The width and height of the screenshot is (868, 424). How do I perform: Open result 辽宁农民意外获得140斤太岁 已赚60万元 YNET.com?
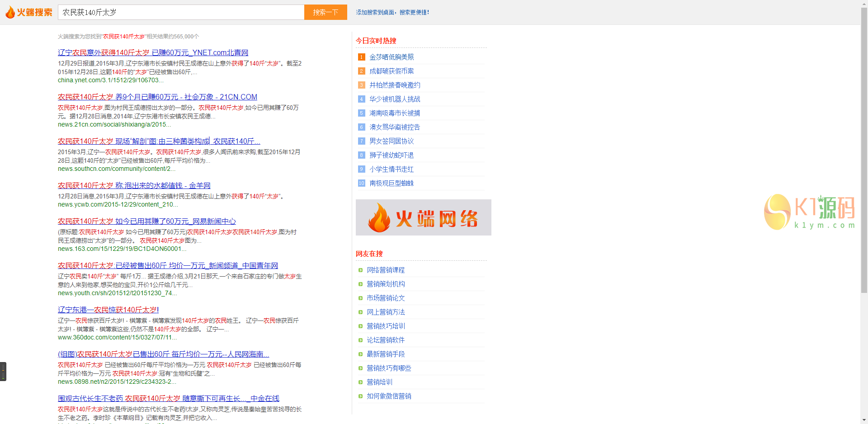coord(153,53)
